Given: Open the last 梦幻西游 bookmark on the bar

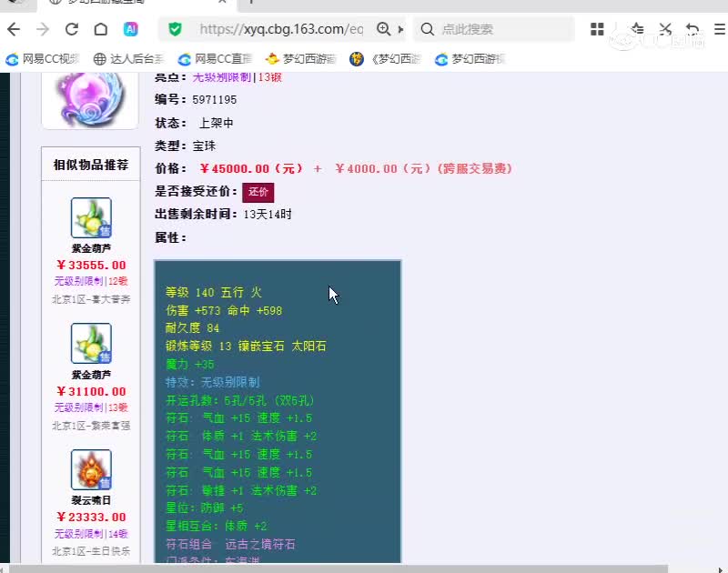Looking at the screenshot, I should 470,59.
